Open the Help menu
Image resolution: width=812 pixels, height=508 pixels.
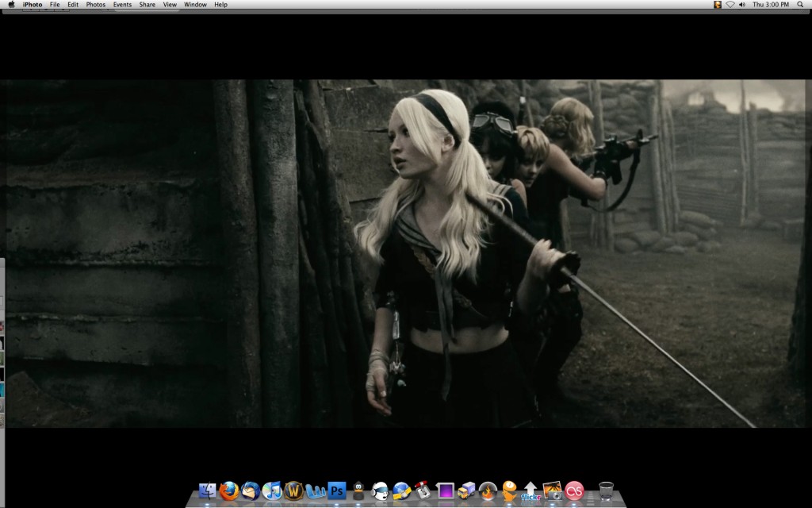coord(220,4)
